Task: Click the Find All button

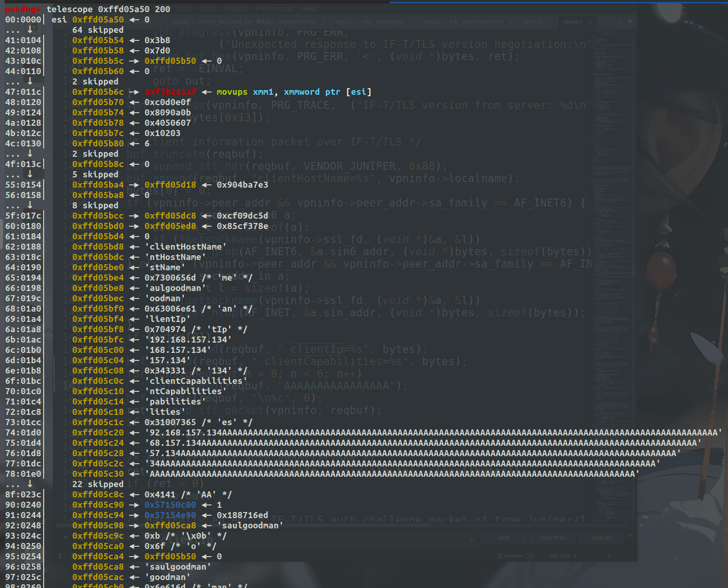Action: [x=601, y=538]
